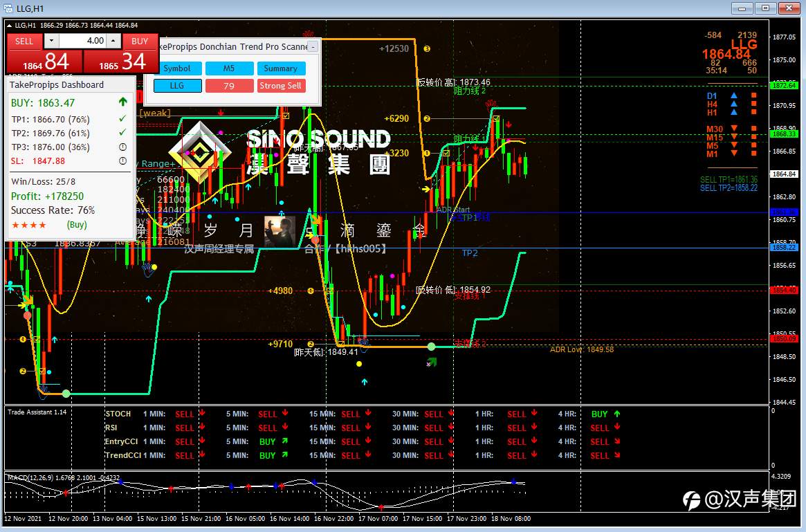This screenshot has height=532, width=806.
Task: Click the Symbol header button in the scanner
Action: 177,68
